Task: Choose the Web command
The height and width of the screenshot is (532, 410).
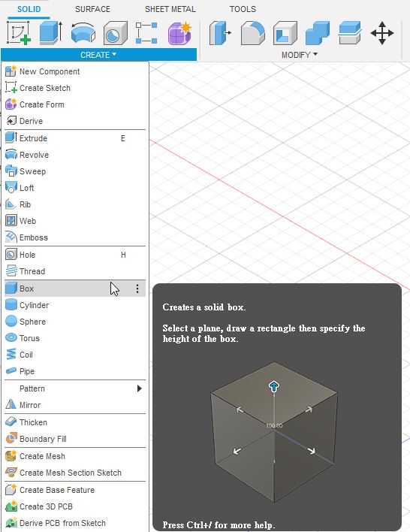Action: coord(75,221)
